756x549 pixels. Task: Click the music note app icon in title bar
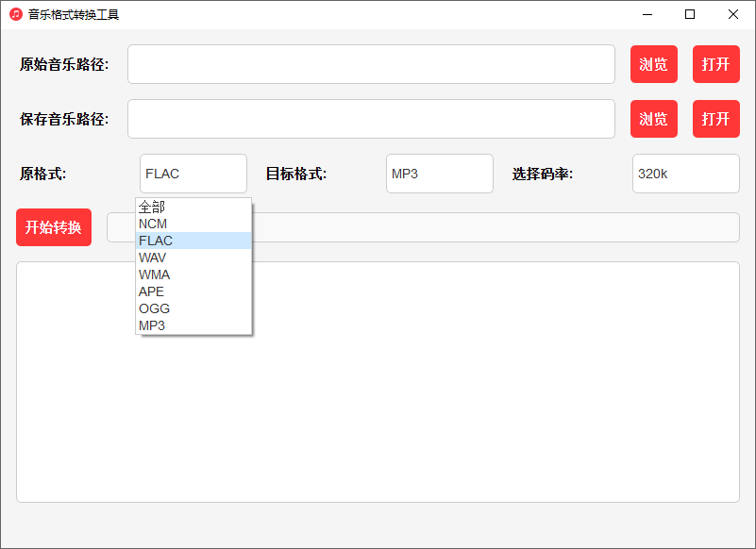(15, 15)
